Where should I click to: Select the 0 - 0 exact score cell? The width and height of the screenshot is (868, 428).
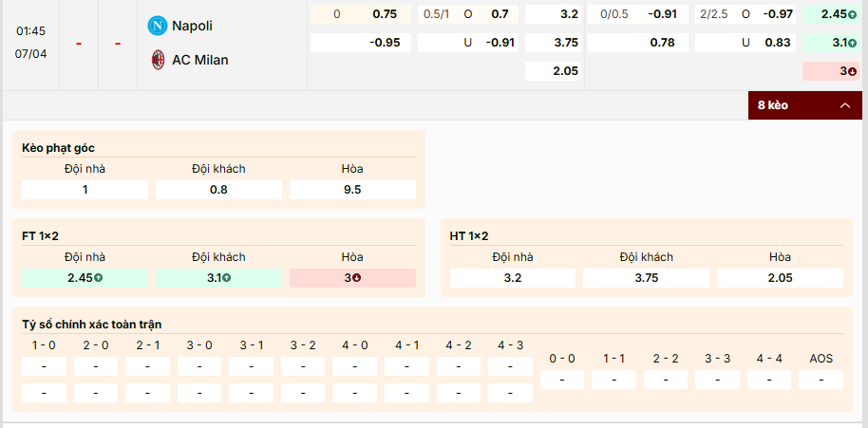(x=562, y=380)
